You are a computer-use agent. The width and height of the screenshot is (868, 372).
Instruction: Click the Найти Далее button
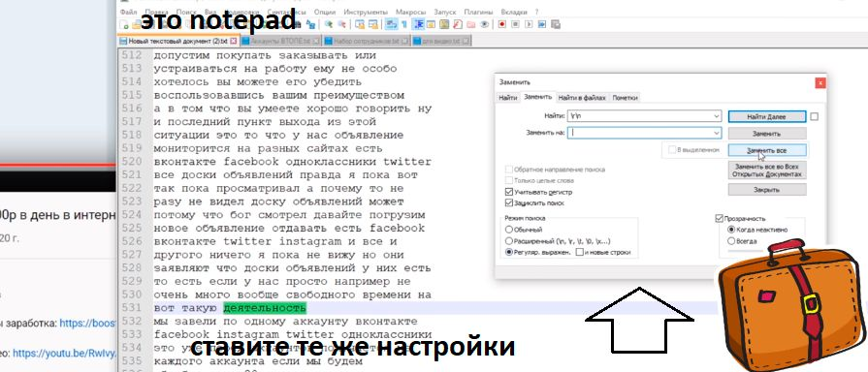click(x=767, y=116)
